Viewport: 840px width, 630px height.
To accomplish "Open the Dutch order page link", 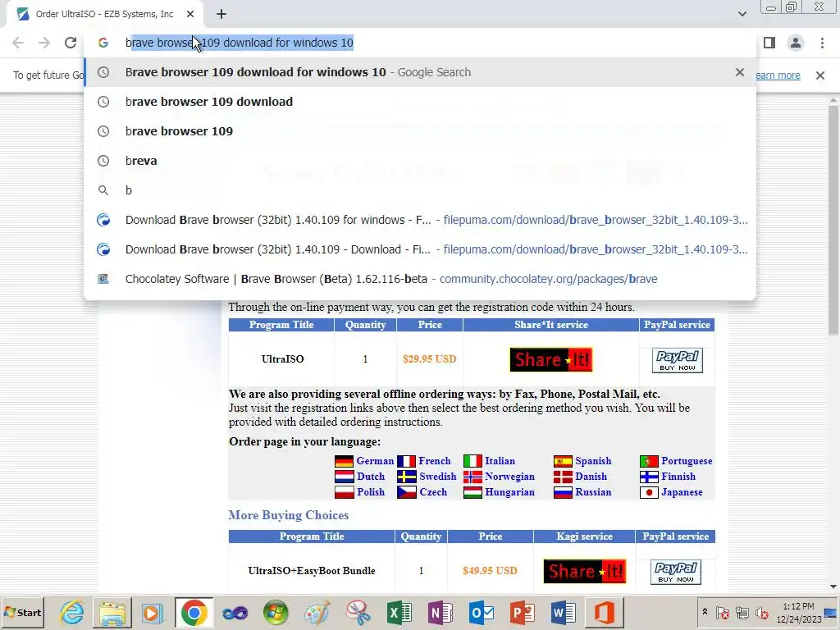I will [x=371, y=477].
